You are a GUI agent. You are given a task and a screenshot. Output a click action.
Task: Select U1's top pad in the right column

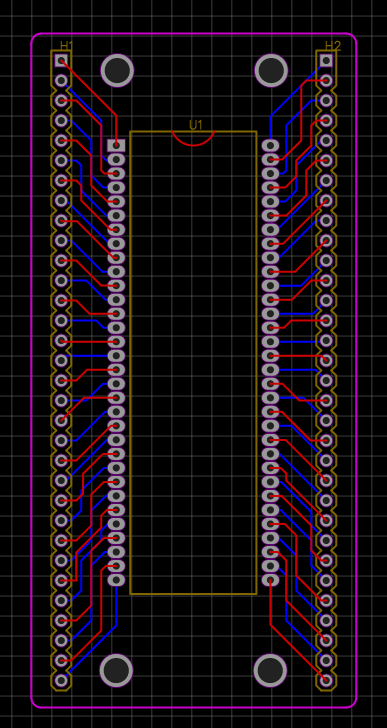[x=271, y=145]
